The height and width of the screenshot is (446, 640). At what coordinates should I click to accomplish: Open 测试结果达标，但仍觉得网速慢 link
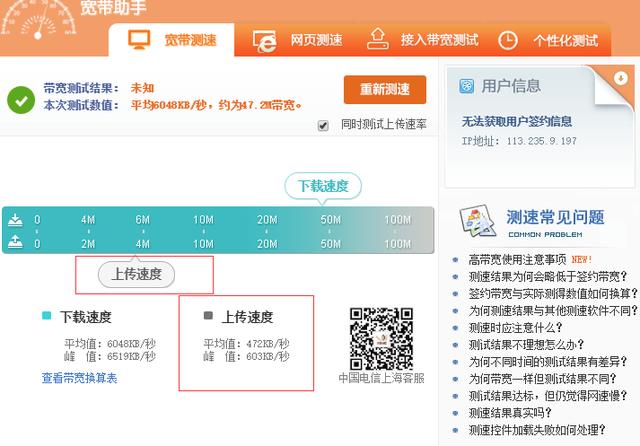[548, 395]
